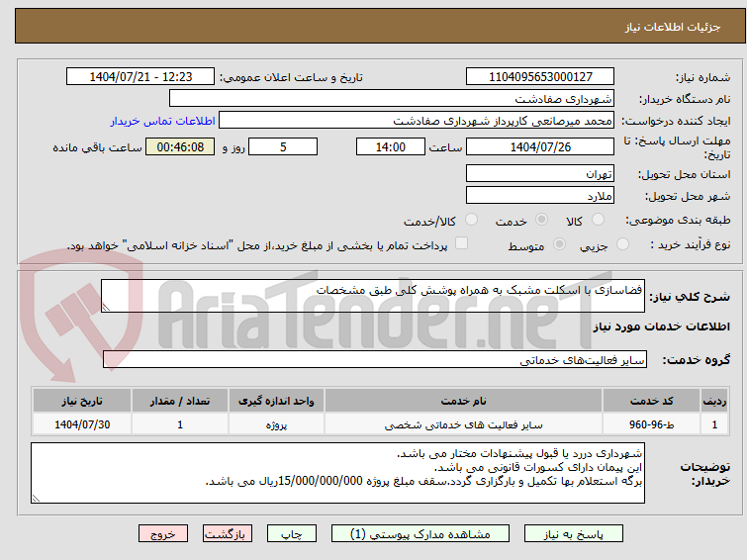Viewport: 747px width, 560px height.
Task: Select the کالا radio button
Action: (598, 220)
